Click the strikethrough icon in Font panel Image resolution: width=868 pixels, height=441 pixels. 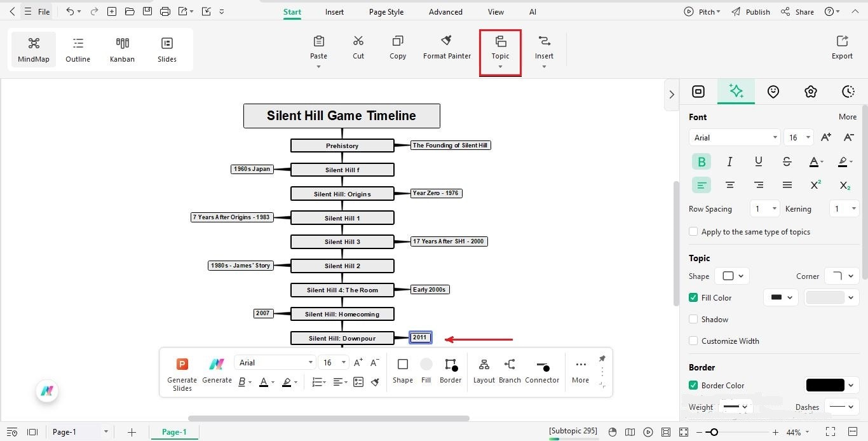click(x=787, y=161)
